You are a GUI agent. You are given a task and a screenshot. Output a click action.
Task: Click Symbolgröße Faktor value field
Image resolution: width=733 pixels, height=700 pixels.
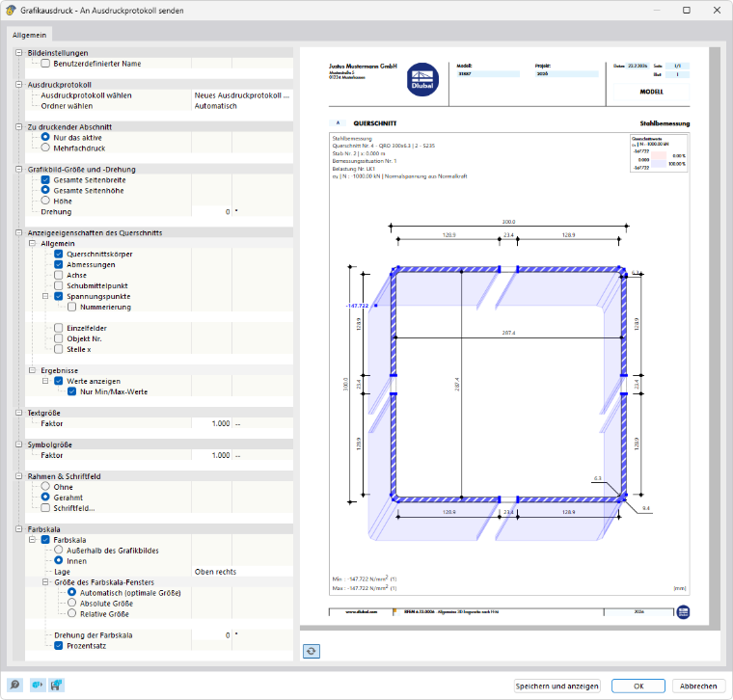point(211,455)
